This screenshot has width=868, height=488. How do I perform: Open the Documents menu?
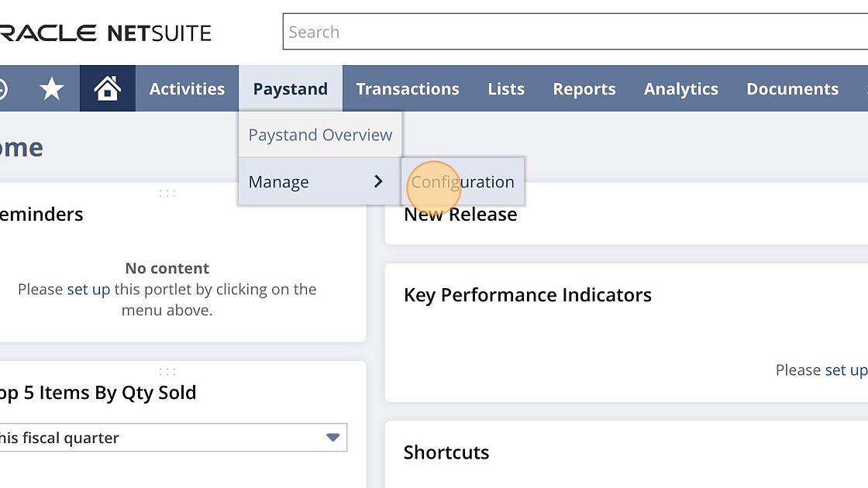(x=792, y=88)
